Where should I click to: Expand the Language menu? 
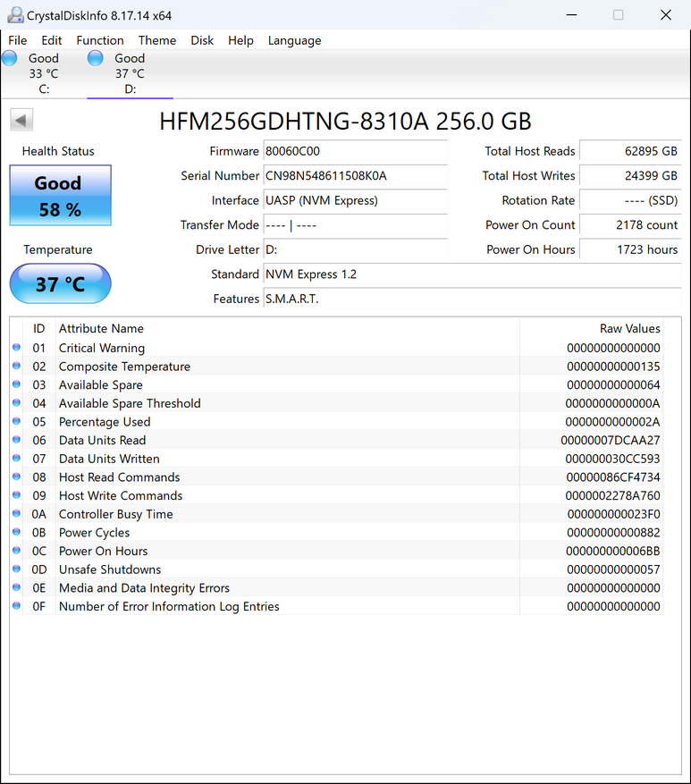click(294, 40)
